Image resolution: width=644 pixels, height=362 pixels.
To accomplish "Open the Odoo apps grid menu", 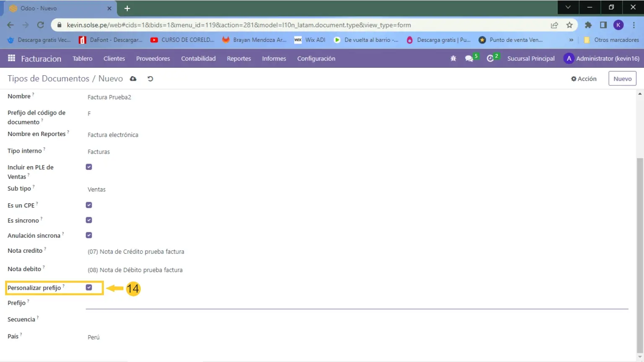I will (x=11, y=59).
